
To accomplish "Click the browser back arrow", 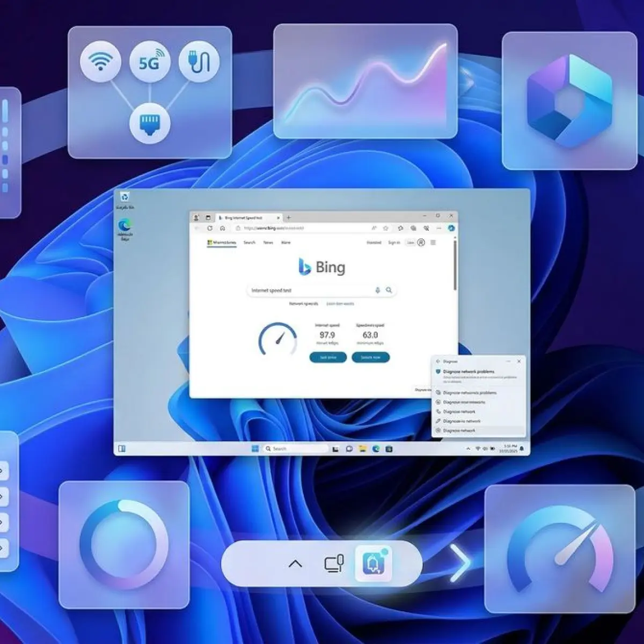I will tap(197, 228).
